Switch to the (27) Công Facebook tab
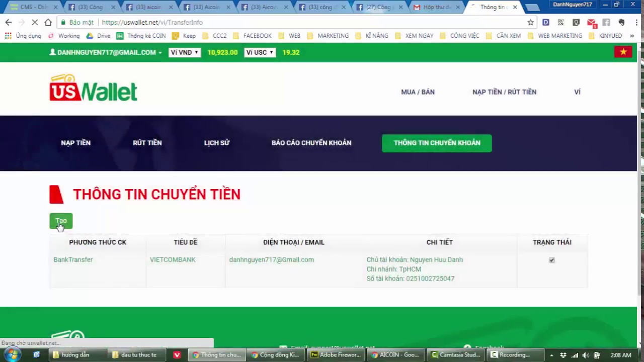The image size is (644, 362). (378, 7)
